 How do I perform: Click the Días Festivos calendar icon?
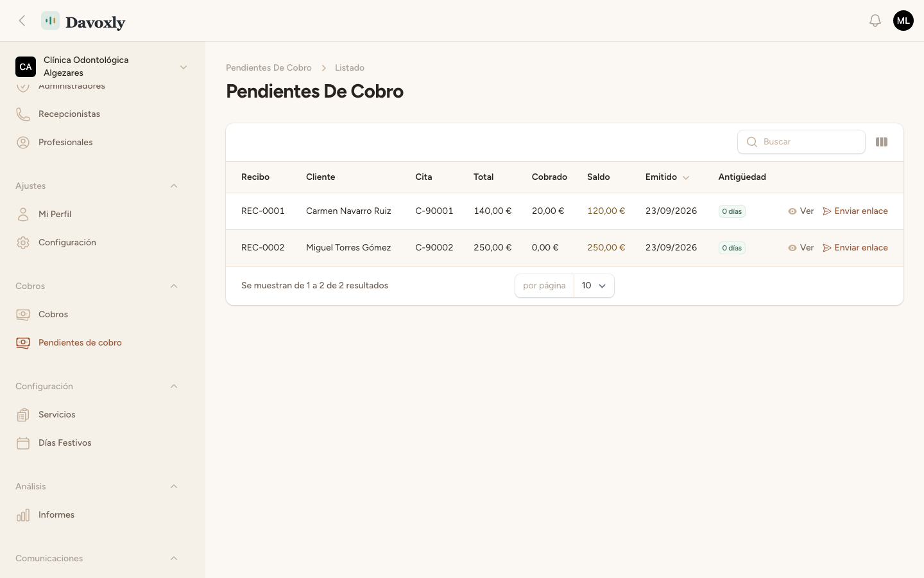(23, 443)
